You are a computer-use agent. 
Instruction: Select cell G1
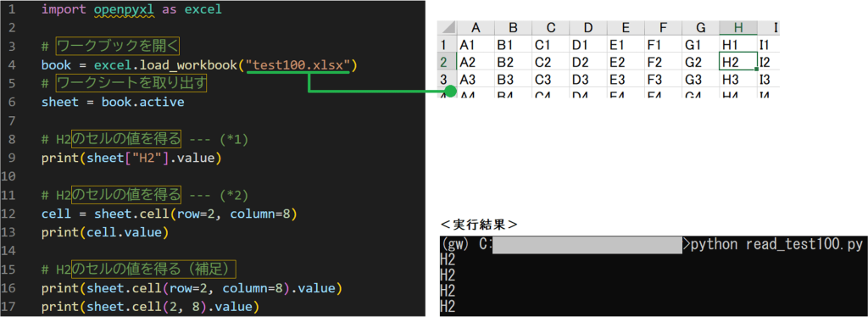pos(700,44)
